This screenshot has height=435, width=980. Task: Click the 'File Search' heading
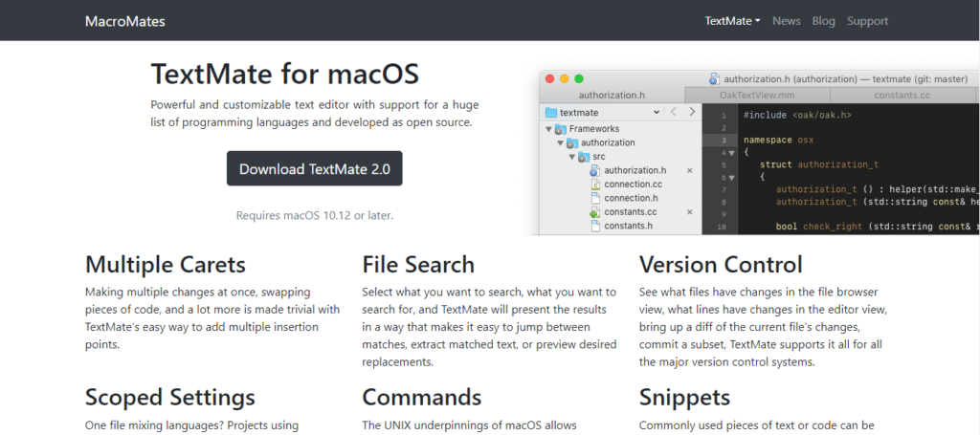coord(418,265)
